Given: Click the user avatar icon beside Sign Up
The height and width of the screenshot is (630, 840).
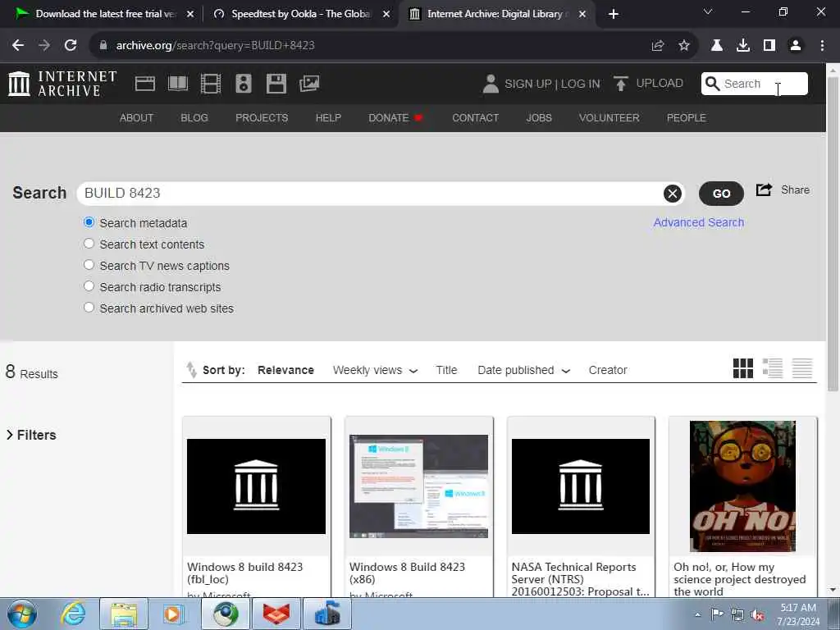Looking at the screenshot, I should point(491,84).
